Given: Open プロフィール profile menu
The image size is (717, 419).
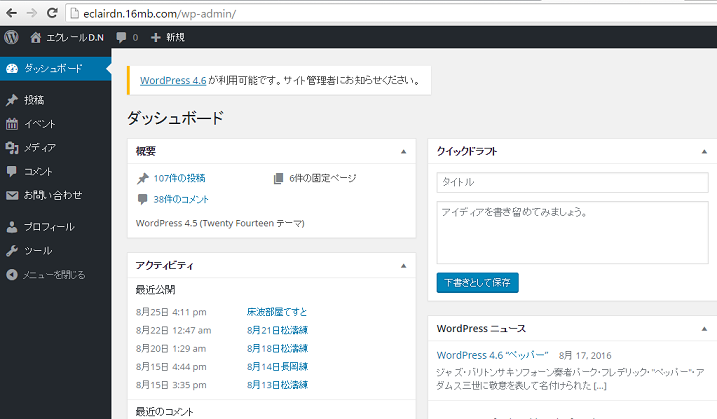Looking at the screenshot, I should 55,227.
